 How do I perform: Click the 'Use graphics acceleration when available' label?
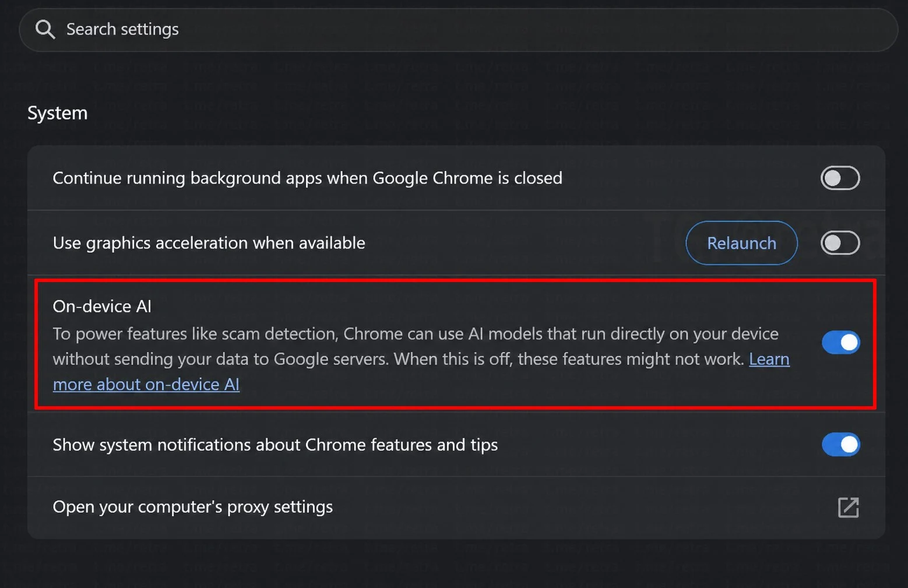209,243
